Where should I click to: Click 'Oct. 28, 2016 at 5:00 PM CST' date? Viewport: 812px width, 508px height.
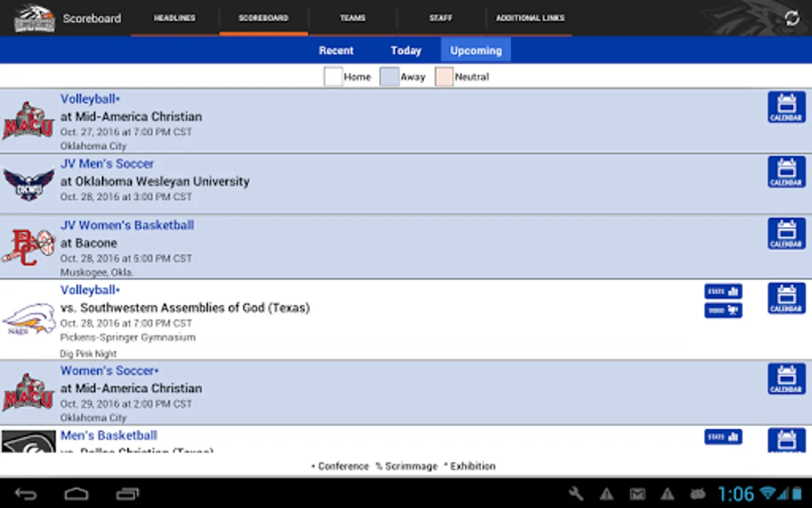click(x=126, y=259)
